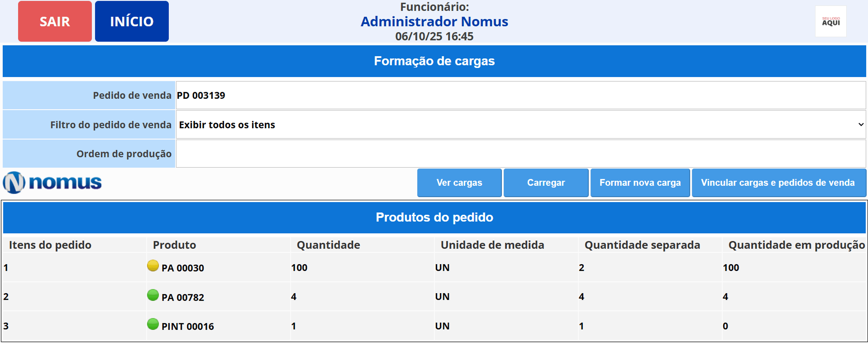Focus the Pedido de venda input field
868x343 pixels.
pos(520,95)
